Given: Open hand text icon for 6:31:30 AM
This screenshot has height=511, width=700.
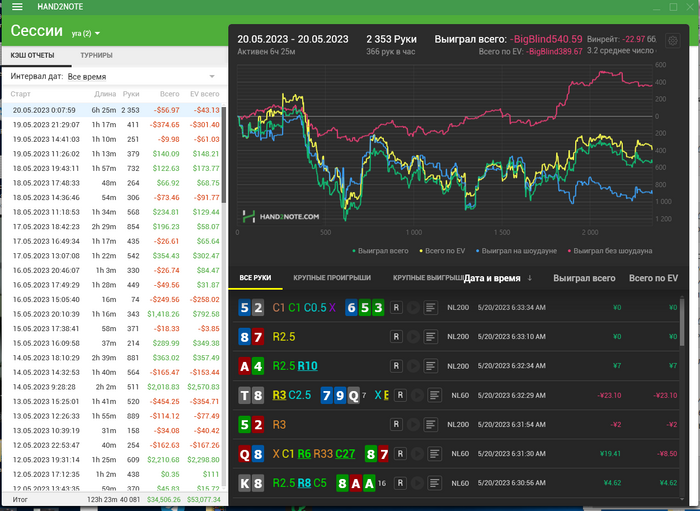Looking at the screenshot, I should [434, 454].
